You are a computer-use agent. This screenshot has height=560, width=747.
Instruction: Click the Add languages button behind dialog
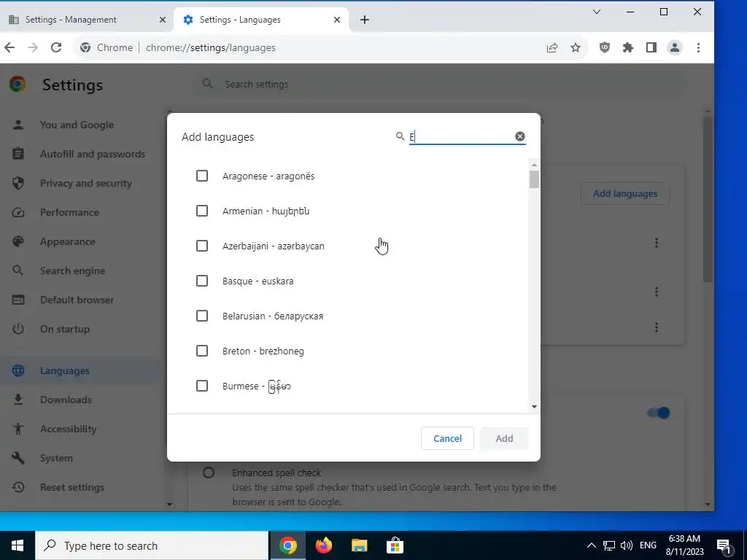625,194
